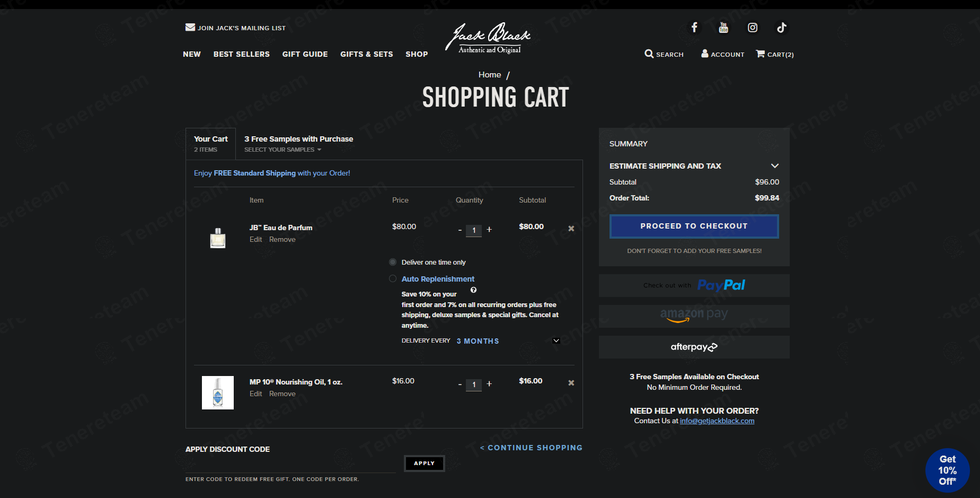Click the envelope mailing list icon
The height and width of the screenshot is (498, 980).
(190, 27)
